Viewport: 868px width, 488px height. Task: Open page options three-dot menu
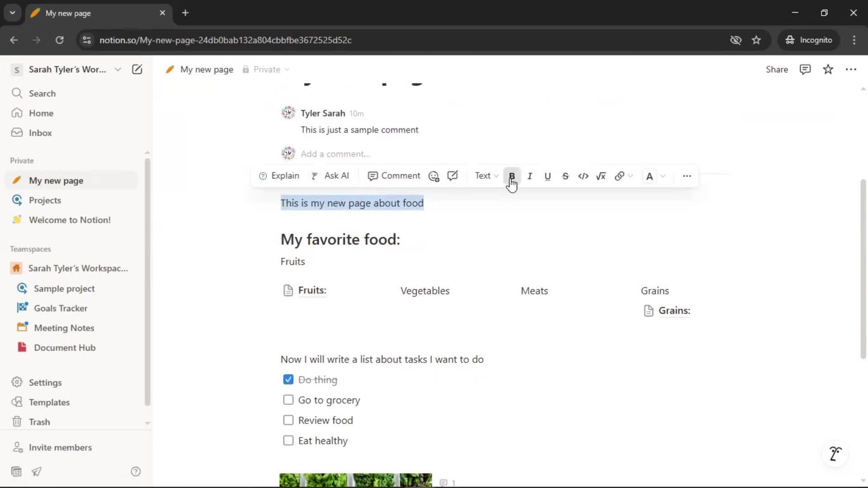(x=851, y=70)
